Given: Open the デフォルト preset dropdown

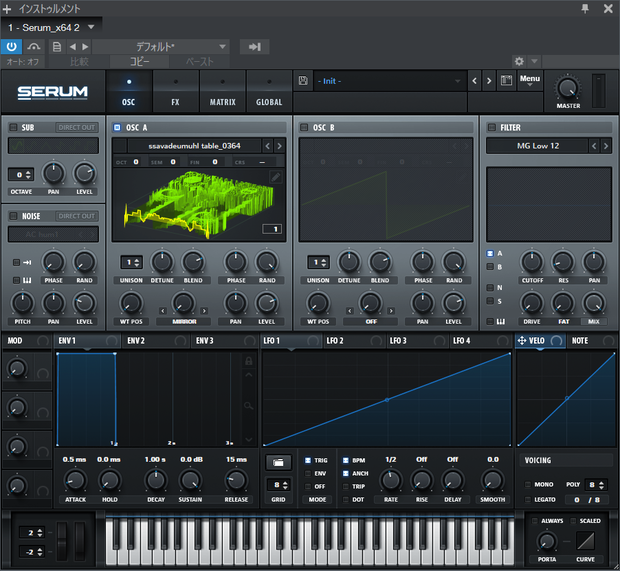Looking at the screenshot, I should pos(161,47).
